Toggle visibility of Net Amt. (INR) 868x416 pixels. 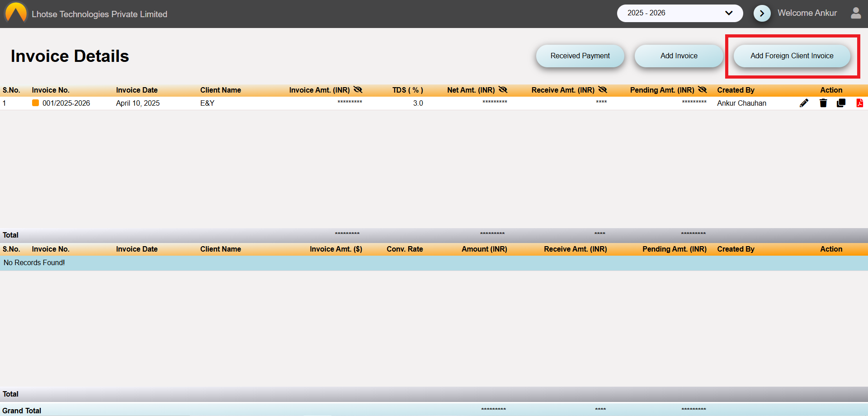(503, 90)
